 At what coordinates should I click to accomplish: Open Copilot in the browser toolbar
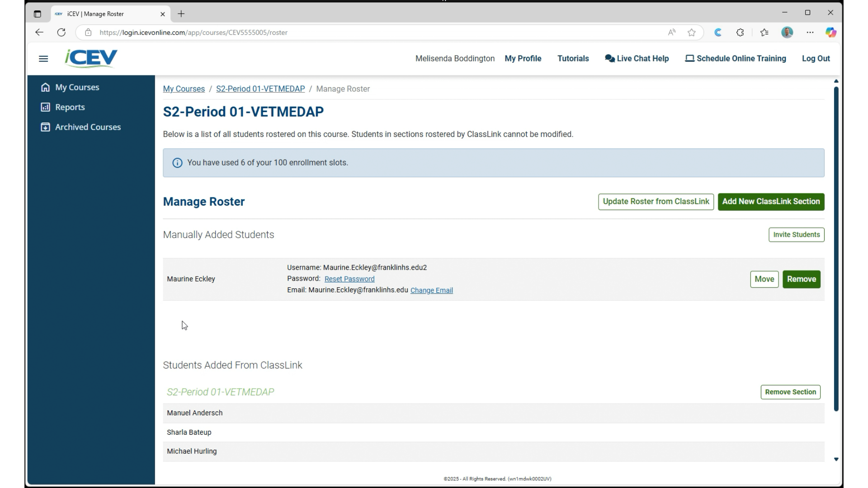point(831,32)
